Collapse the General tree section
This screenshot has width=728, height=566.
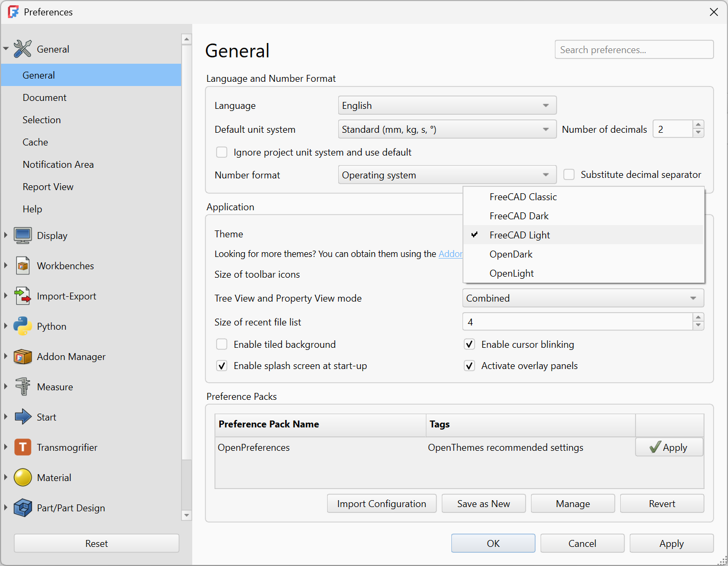6,49
